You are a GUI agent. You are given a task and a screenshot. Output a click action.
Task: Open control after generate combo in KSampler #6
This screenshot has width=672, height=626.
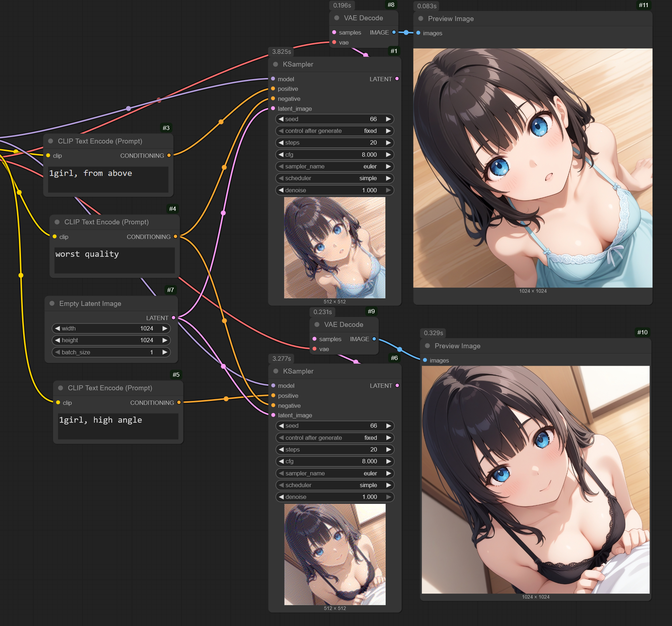click(335, 438)
